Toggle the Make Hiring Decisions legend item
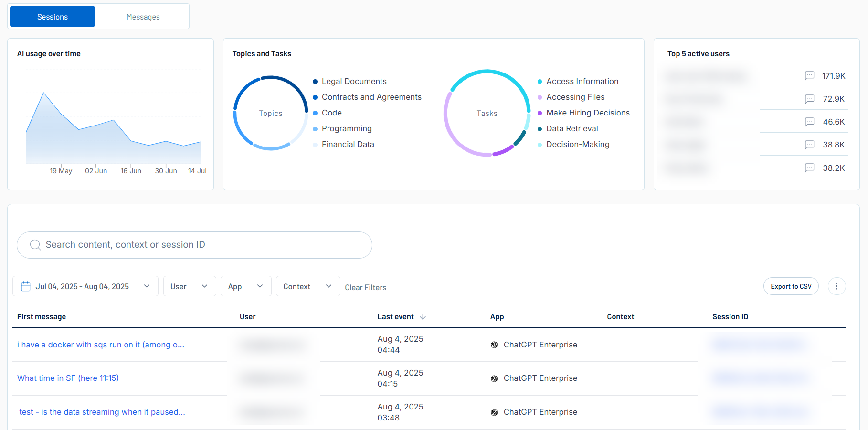 pos(587,113)
